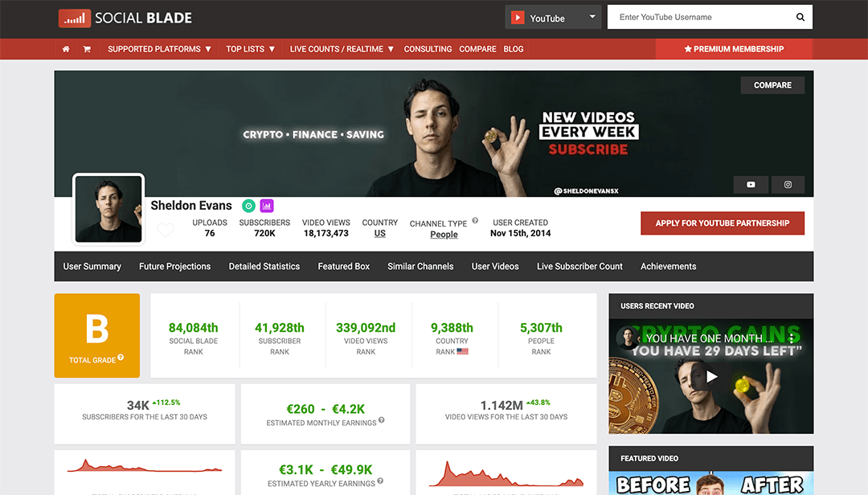This screenshot has height=495, width=868.
Task: Open Sheldon Evans' YouTube channel icon
Action: click(x=750, y=184)
